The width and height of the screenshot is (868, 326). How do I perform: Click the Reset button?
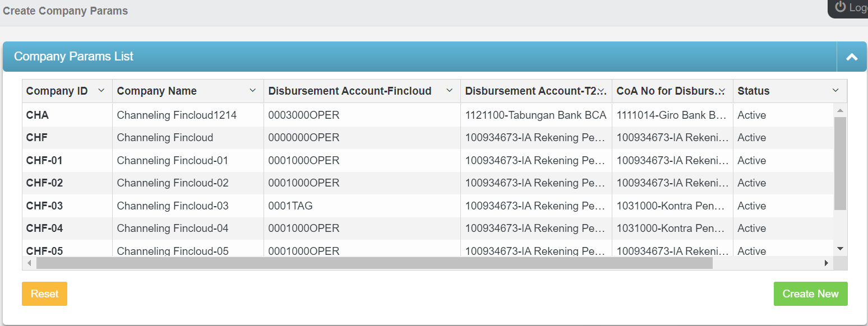(44, 294)
